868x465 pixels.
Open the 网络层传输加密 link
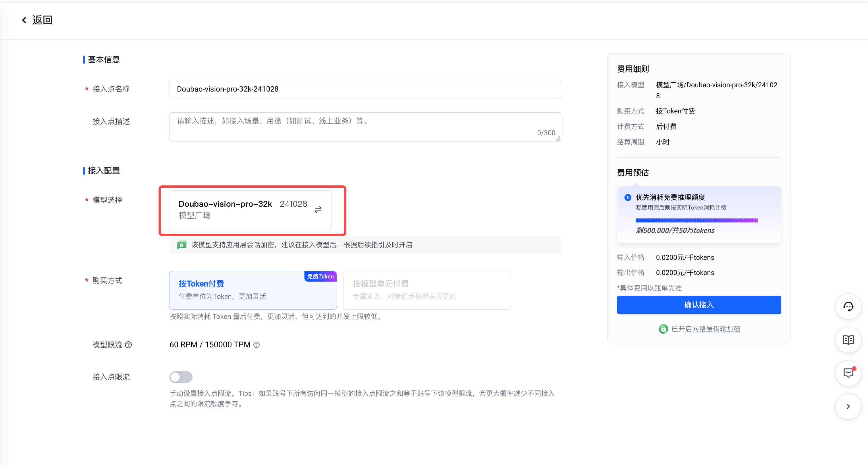[x=716, y=329]
